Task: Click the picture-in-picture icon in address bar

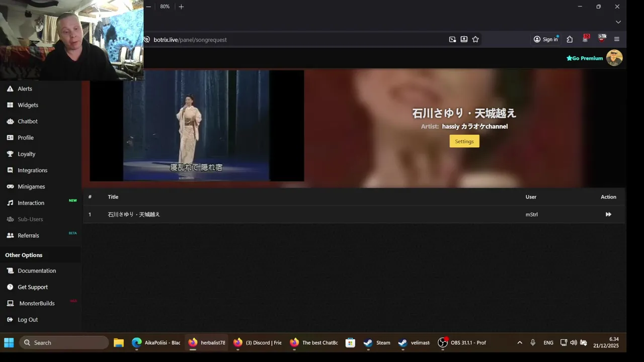Action: pos(452,39)
